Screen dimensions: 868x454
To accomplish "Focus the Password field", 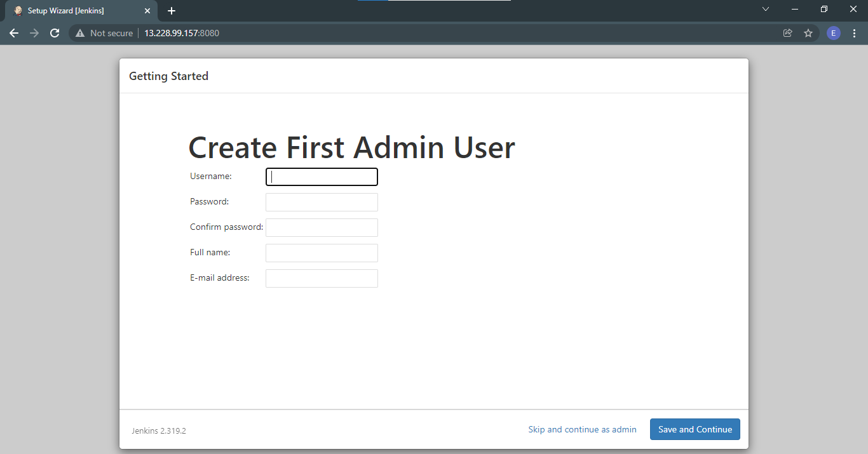I will tap(322, 202).
